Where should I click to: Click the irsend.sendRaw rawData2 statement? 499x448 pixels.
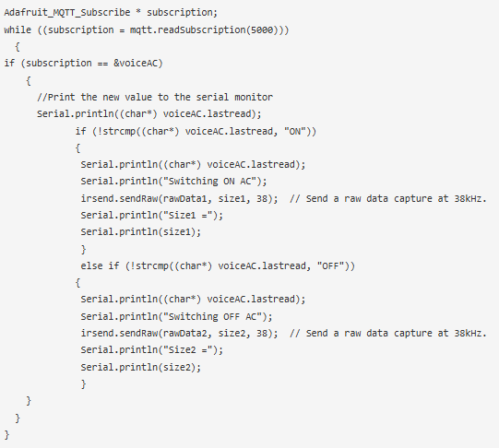pos(180,333)
